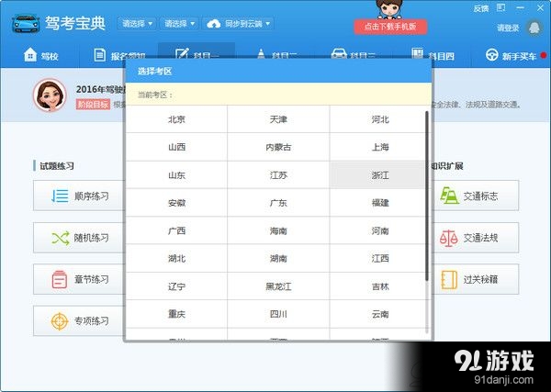Select 北京 exam region
Screen dimensions: 551x392
point(176,119)
